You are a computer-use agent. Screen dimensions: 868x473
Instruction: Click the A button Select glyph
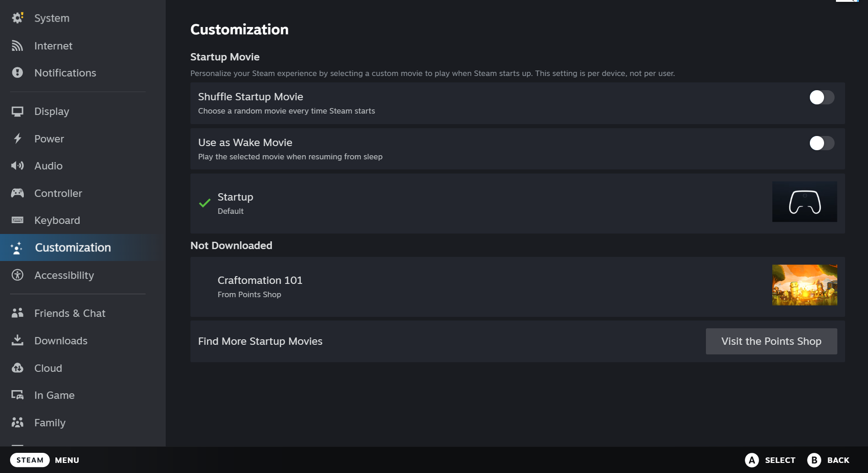pyautogui.click(x=752, y=460)
